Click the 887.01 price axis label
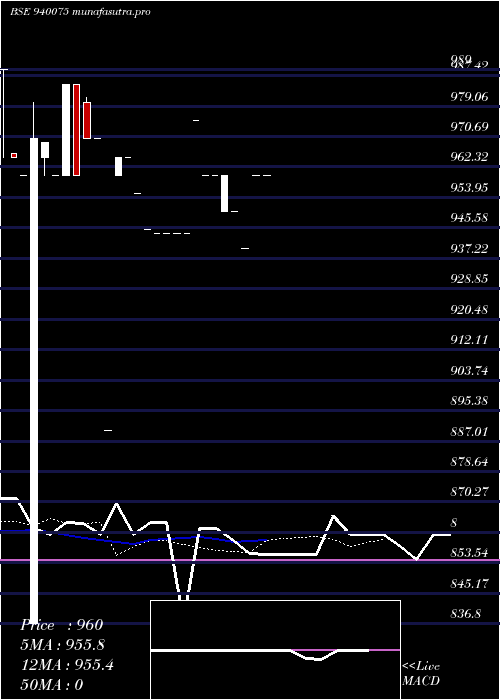Viewport: 500px width, 700px height. (x=469, y=431)
